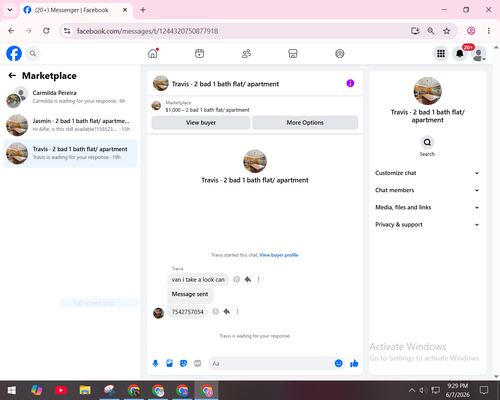React to the 'van i take a look can' message

(x=237, y=279)
